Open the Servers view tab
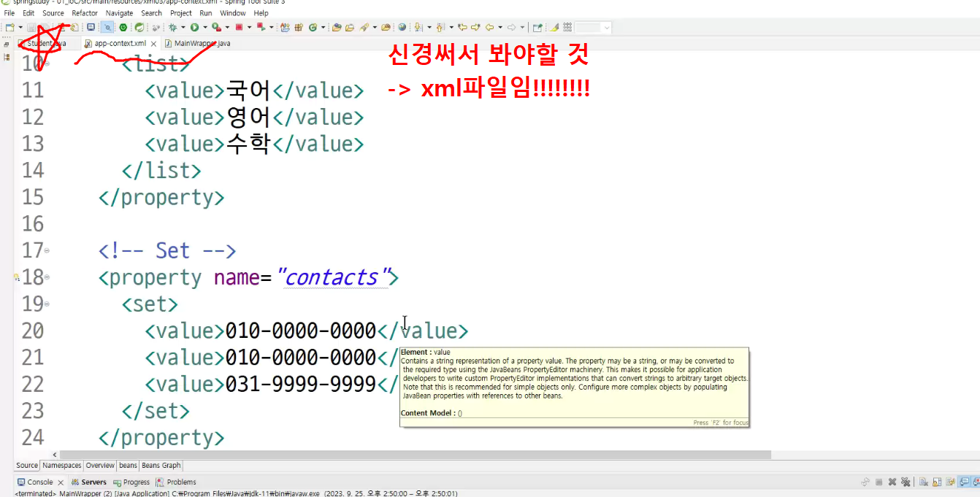Viewport: 980px width, 497px height. coord(88,482)
